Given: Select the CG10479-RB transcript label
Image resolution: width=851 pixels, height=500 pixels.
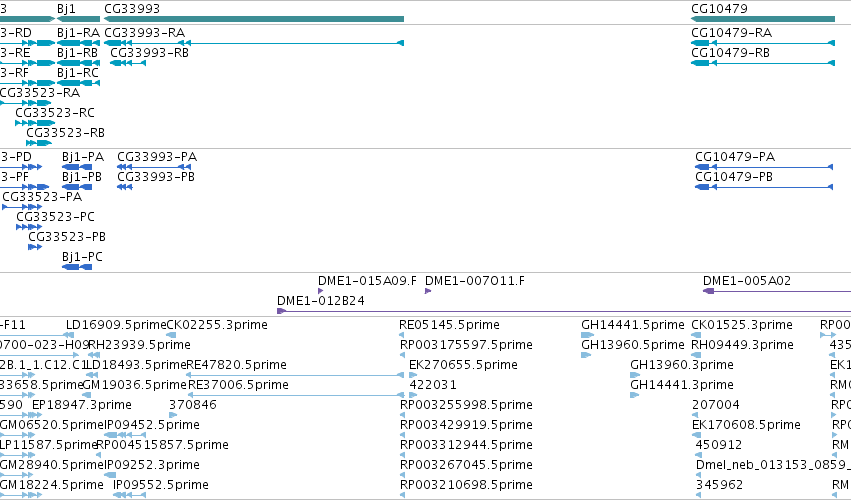Looking at the screenshot, I should click(x=731, y=53).
